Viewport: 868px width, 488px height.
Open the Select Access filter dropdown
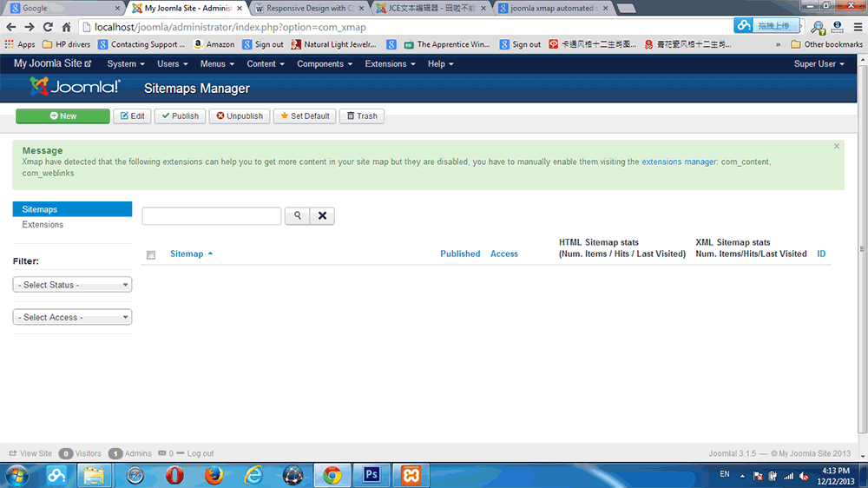[73, 317]
